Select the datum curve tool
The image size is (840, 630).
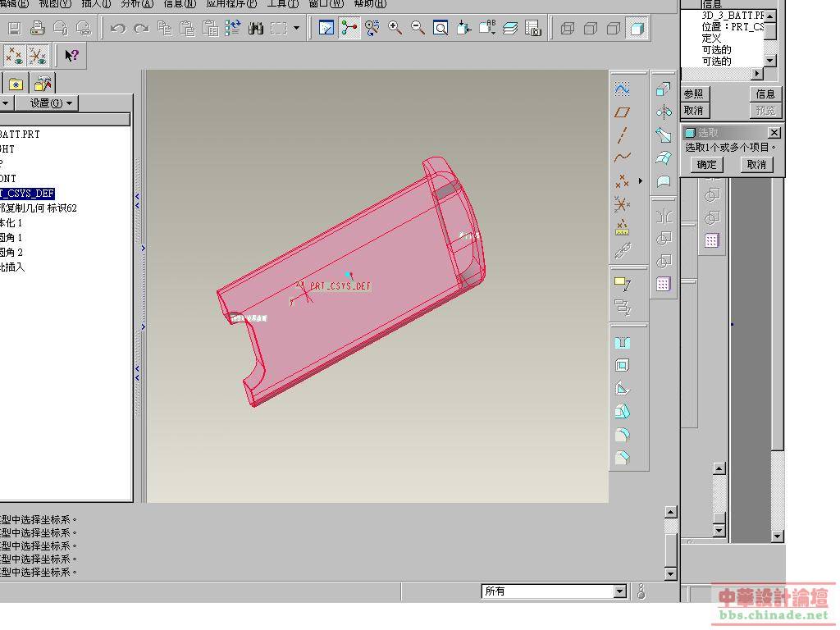[623, 157]
